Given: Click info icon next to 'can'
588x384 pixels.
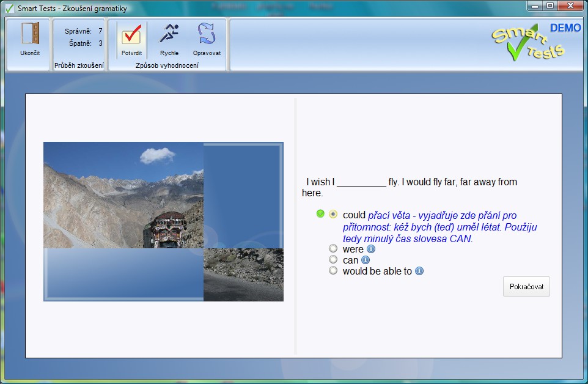Looking at the screenshot, I should pyautogui.click(x=366, y=260).
